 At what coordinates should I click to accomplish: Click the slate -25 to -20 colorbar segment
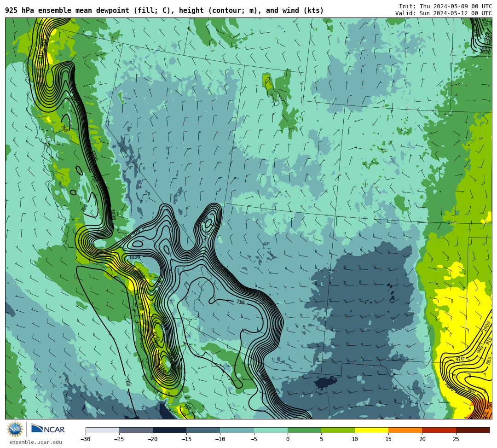click(136, 430)
